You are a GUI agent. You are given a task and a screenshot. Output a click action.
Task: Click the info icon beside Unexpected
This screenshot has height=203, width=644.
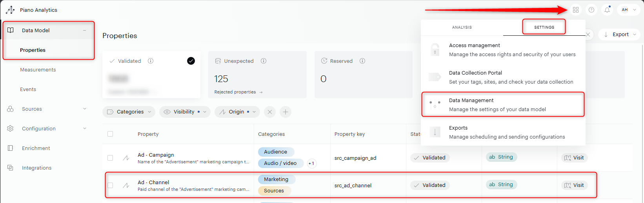pyautogui.click(x=264, y=61)
